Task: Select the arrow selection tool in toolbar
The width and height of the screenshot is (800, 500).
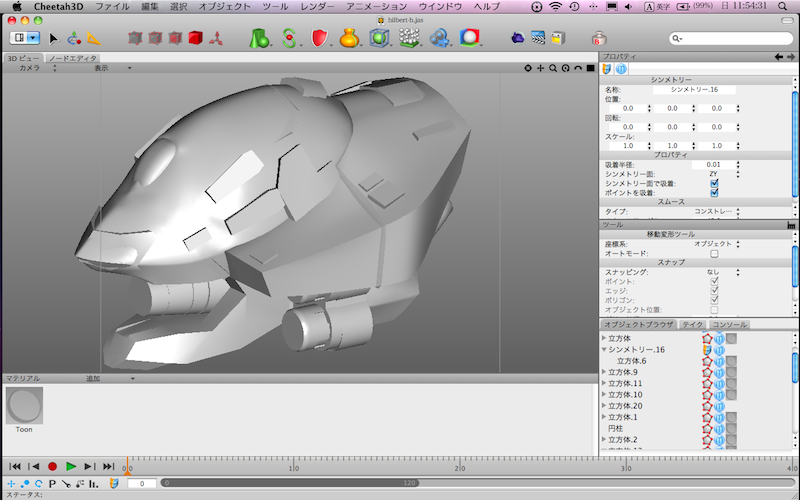Action: [x=54, y=38]
